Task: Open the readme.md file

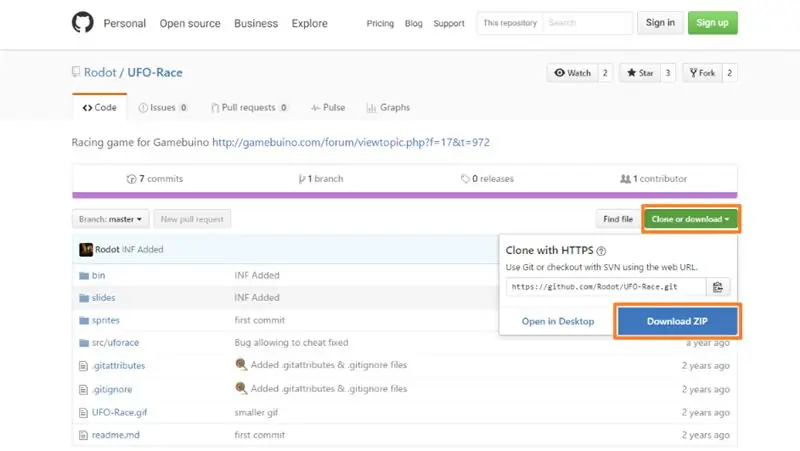Action: 116,435
